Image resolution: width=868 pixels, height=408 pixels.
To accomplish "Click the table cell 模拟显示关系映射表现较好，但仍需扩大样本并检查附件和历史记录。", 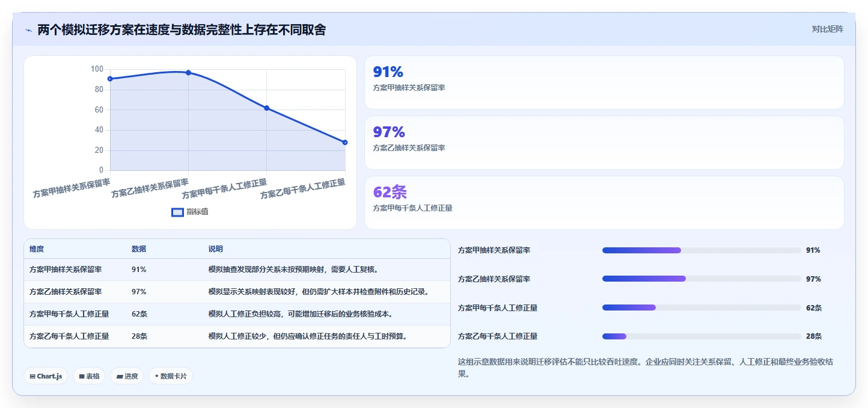I will click(x=320, y=292).
